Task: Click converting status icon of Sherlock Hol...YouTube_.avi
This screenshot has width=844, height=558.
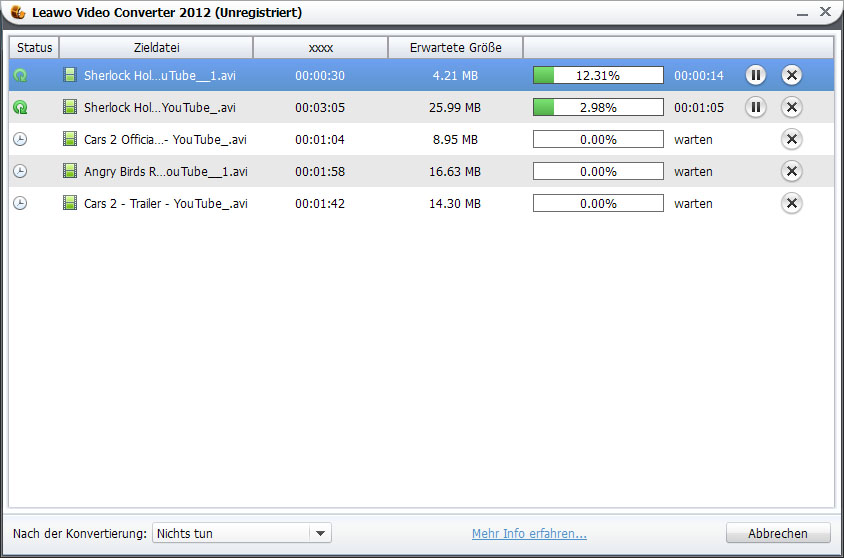Action: pyautogui.click(x=20, y=108)
